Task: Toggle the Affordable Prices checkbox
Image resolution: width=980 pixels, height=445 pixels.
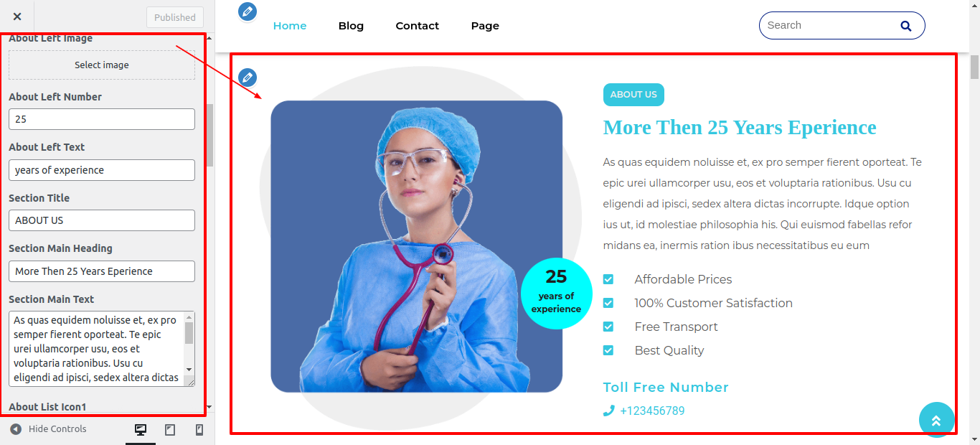Action: 608,279
